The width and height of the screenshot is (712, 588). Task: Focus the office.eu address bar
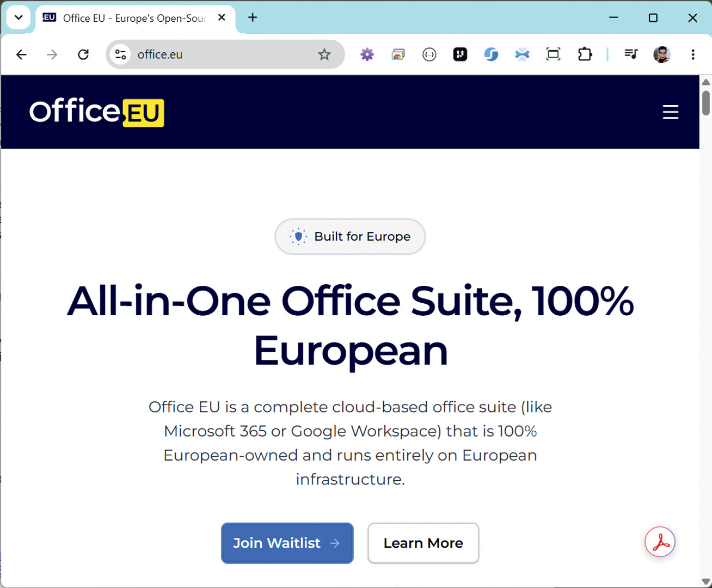[225, 54]
